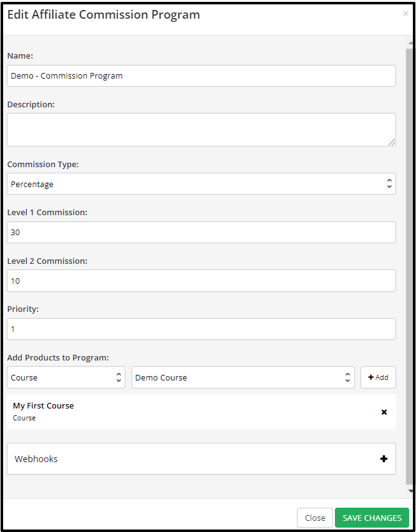Click inside the Description text area
416x532 pixels.
201,130
